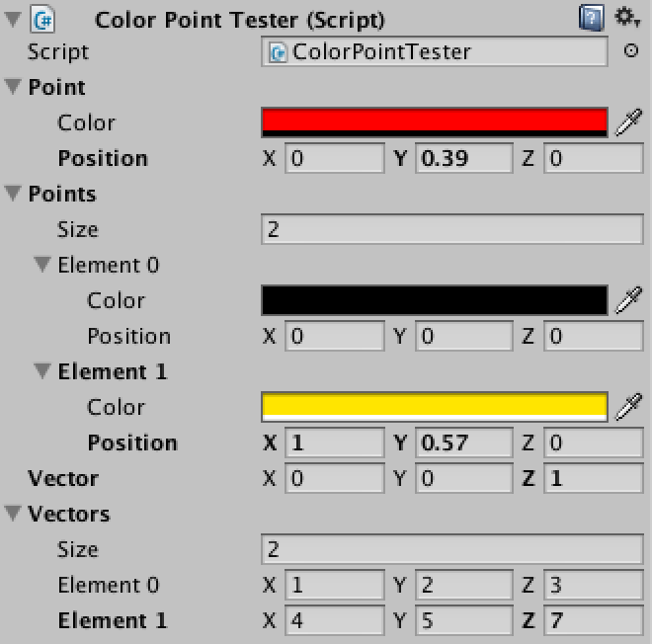Use eyedropper for Element 1 Color
The image size is (652, 644).
628,407
